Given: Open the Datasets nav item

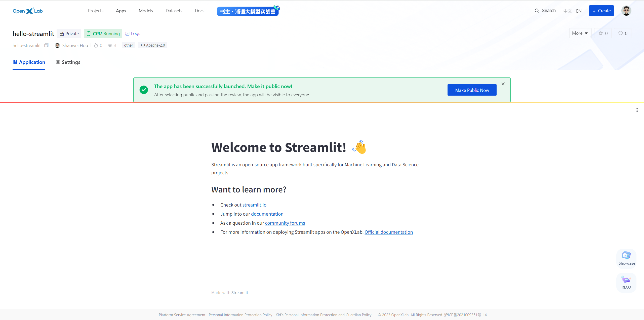Looking at the screenshot, I should click(174, 11).
